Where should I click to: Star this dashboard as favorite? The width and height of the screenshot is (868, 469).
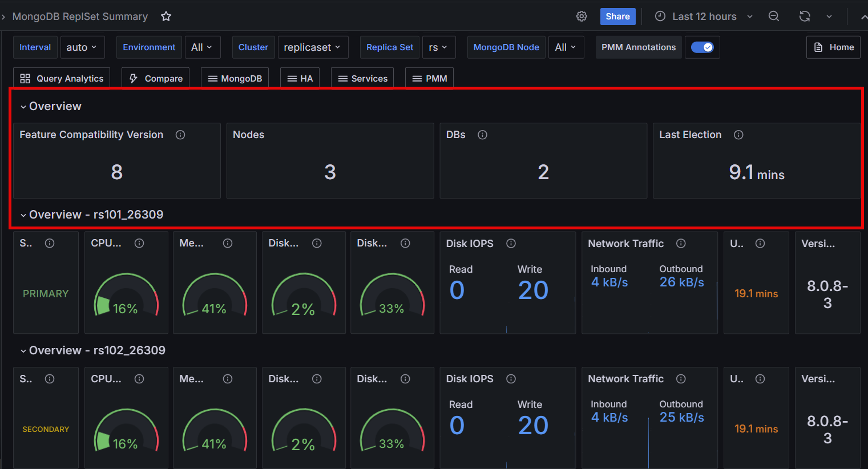click(166, 17)
